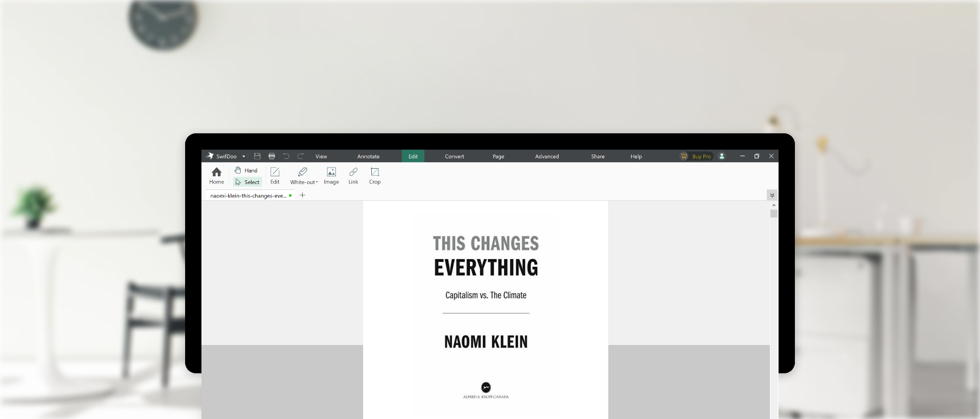
Task: Switch to the Convert tab
Action: pyautogui.click(x=454, y=157)
